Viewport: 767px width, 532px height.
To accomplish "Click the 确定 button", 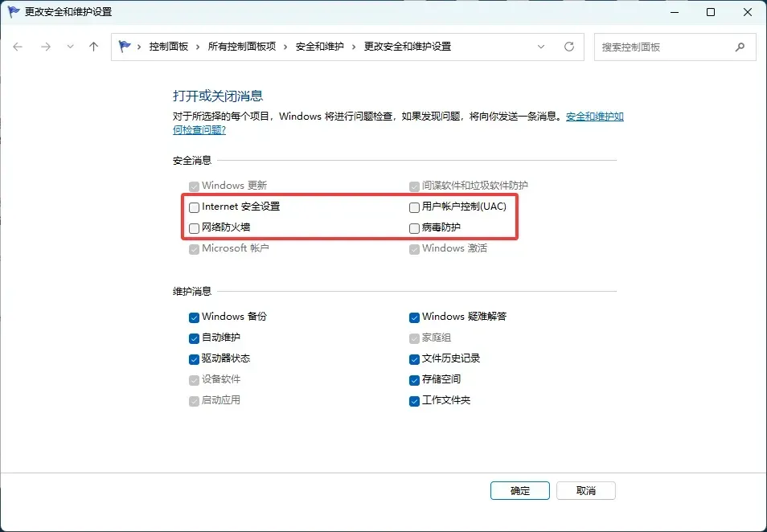I will point(519,491).
